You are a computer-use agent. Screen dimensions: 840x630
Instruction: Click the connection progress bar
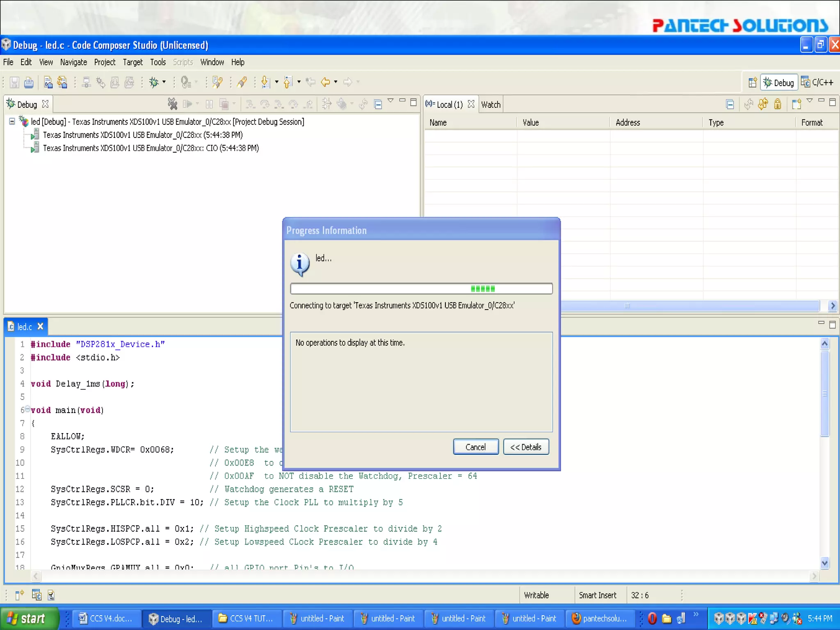tap(421, 289)
